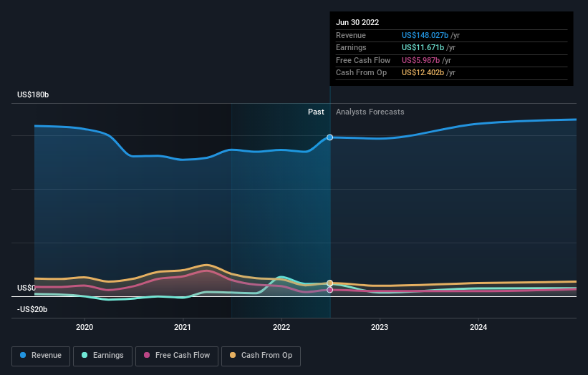Click the US$5.987b free cash flow value

point(420,60)
